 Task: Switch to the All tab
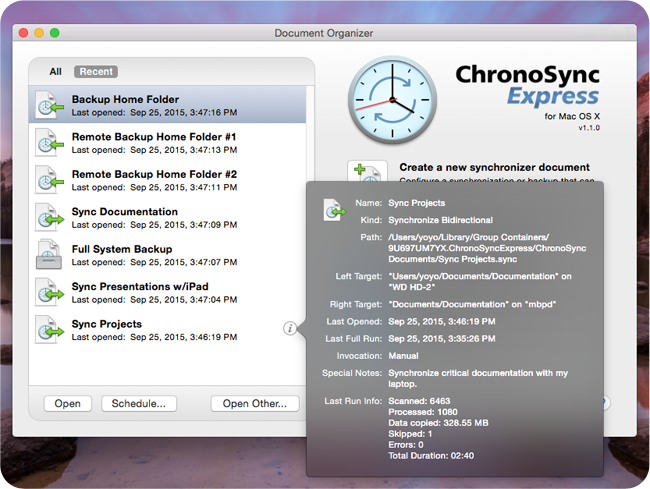(x=55, y=72)
